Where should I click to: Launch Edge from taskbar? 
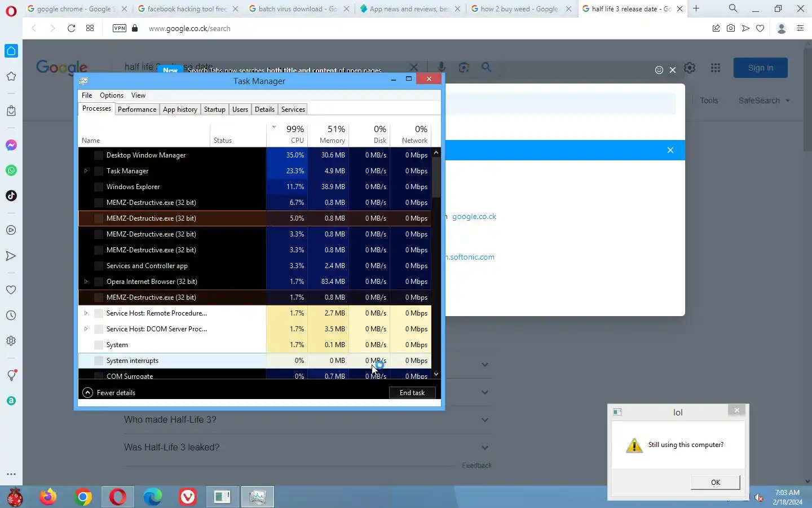[x=152, y=497]
